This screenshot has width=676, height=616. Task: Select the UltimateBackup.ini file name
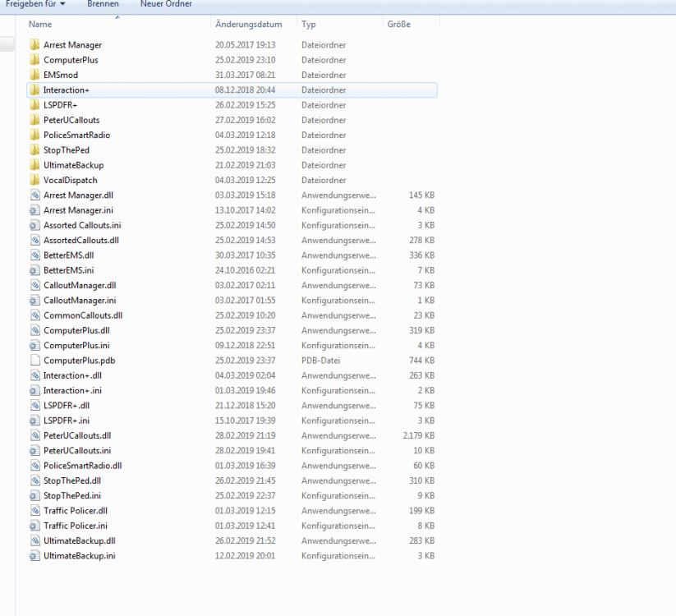[80, 556]
